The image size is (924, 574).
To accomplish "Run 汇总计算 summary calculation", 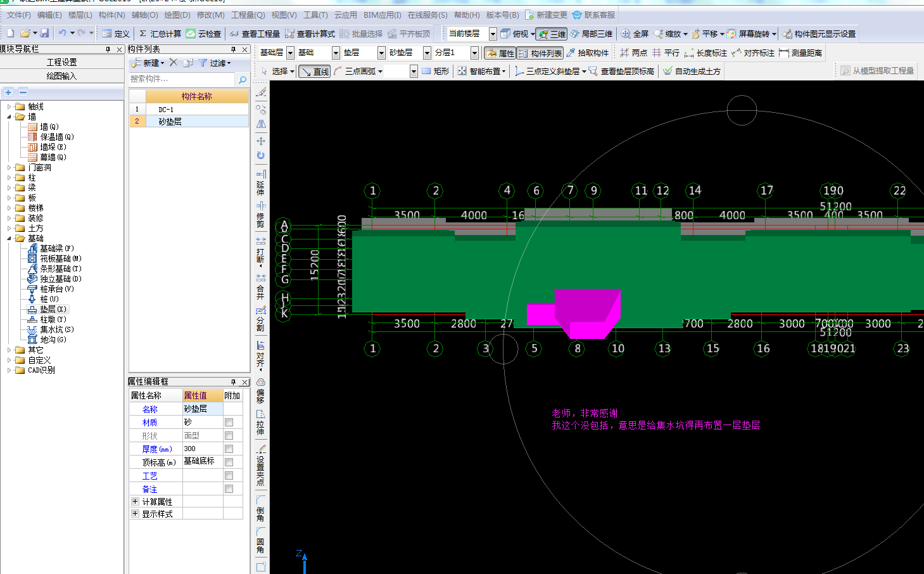I will coord(160,34).
